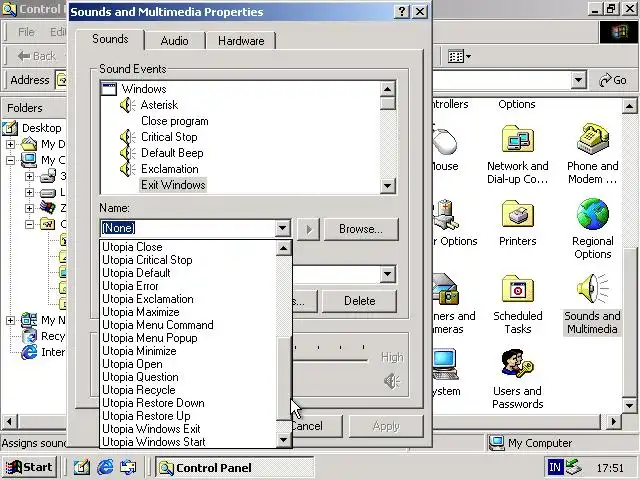Launch Internet Explorer from quick launch
Viewport: 640px width, 480px height.
tap(105, 467)
